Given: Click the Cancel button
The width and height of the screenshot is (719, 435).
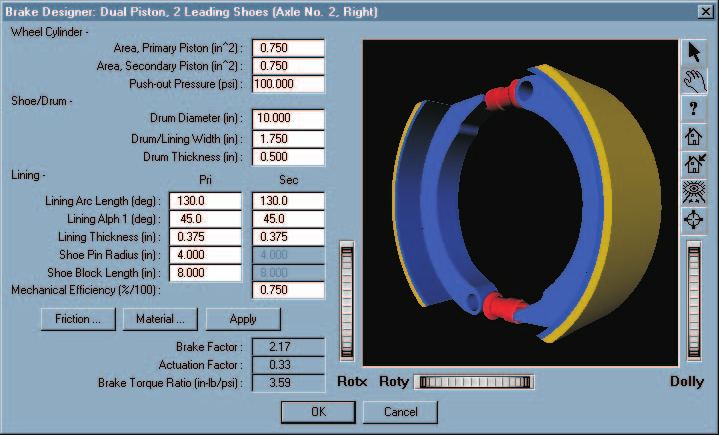Looking at the screenshot, I should (400, 412).
